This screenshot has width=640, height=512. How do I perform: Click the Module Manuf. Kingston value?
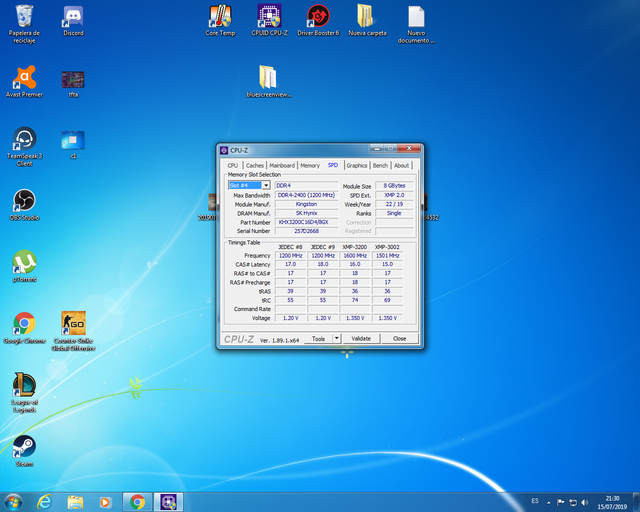pyautogui.click(x=307, y=204)
